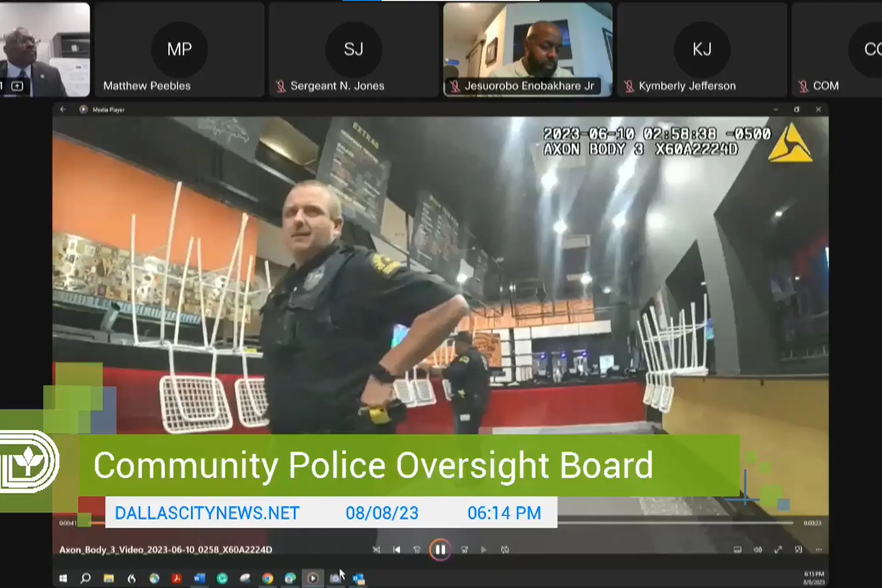882x588 pixels.
Task: Click the taskbar clock showing date
Action: click(x=814, y=578)
